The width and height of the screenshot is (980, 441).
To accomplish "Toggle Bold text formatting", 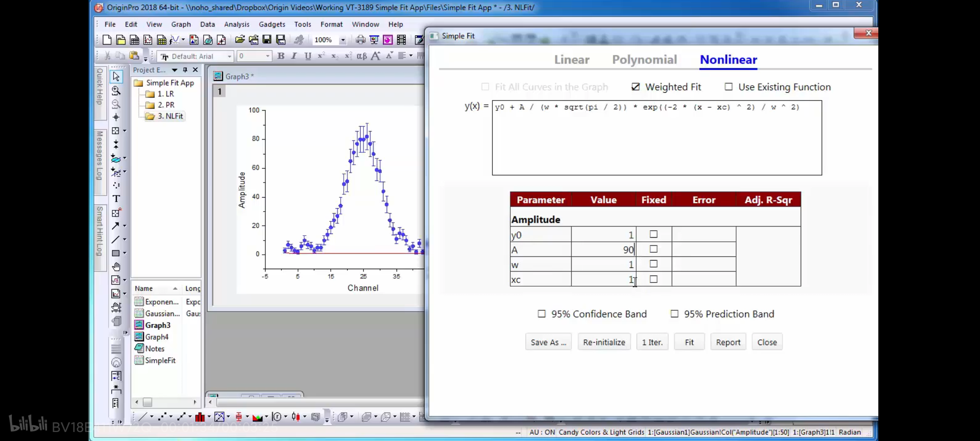I will tap(281, 56).
